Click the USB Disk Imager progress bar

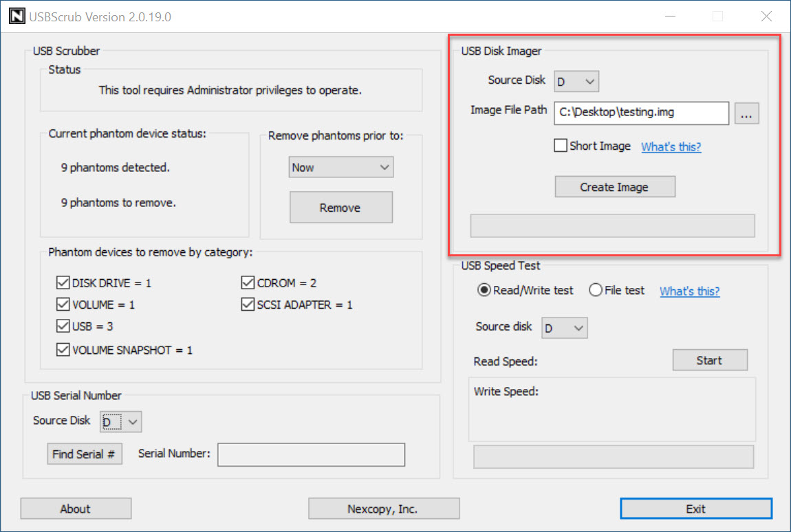(x=612, y=225)
